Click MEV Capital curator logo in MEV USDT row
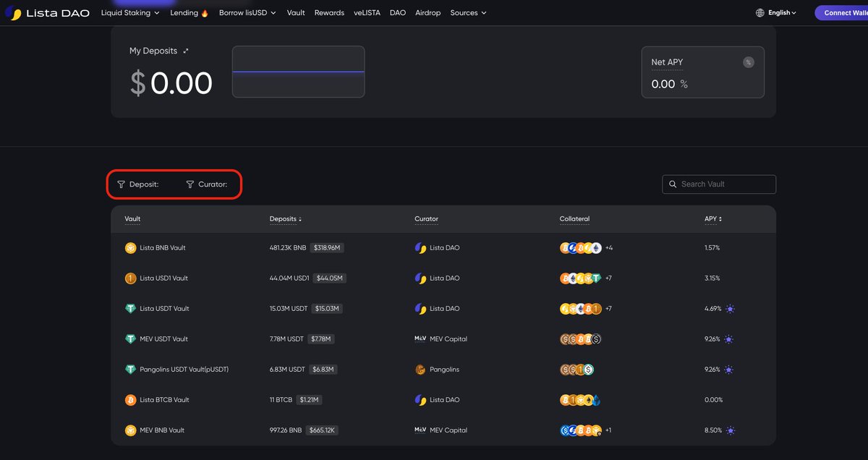This screenshot has height=460, width=868. pos(420,339)
